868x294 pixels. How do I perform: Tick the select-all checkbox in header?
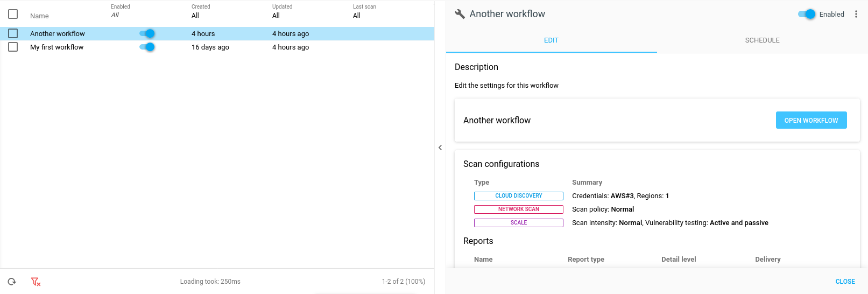pyautogui.click(x=13, y=14)
